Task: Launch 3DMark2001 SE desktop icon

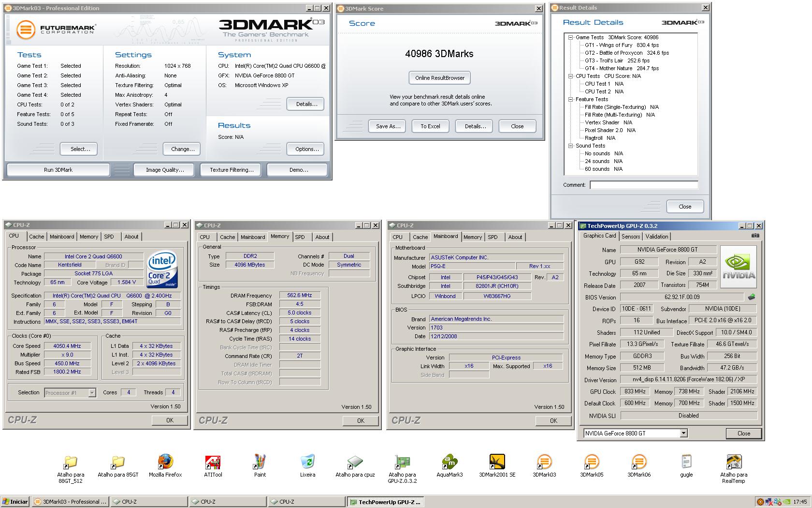Action: coord(497,466)
